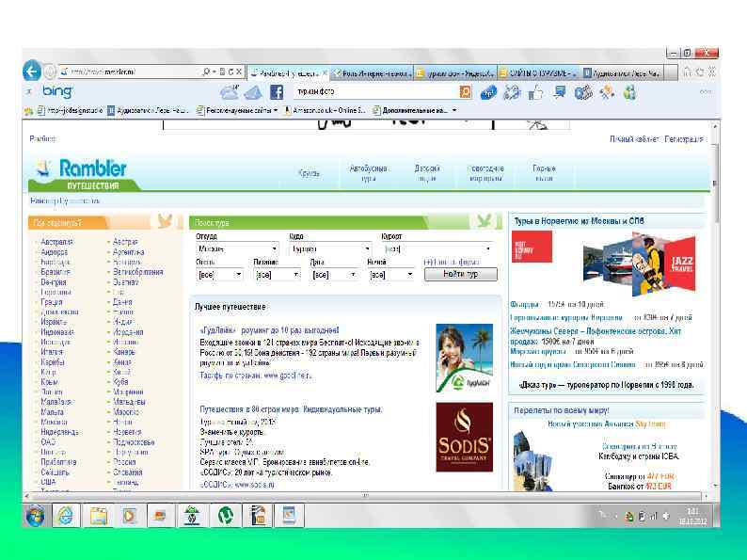This screenshot has width=747, height=560.
Task: Open the Горные лыжи menu section
Action: click(544, 173)
